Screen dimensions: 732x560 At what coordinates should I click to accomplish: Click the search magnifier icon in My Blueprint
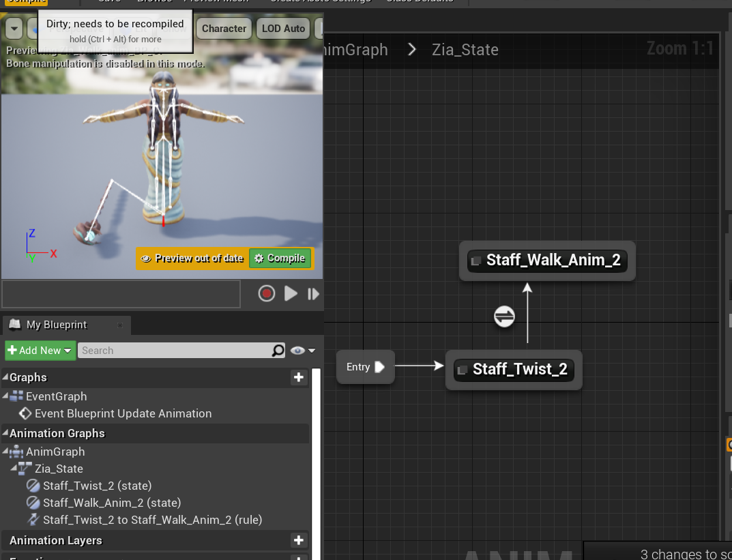(x=278, y=351)
